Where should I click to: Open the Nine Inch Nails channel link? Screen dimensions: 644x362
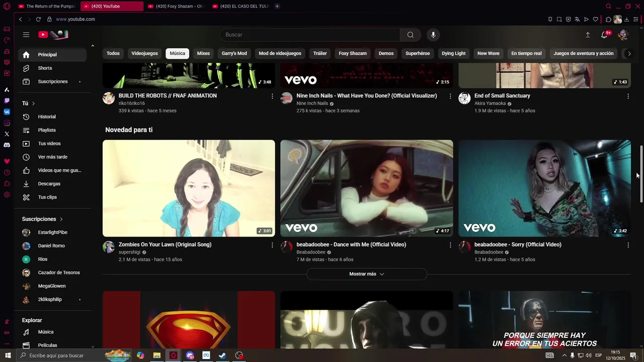coord(312,104)
